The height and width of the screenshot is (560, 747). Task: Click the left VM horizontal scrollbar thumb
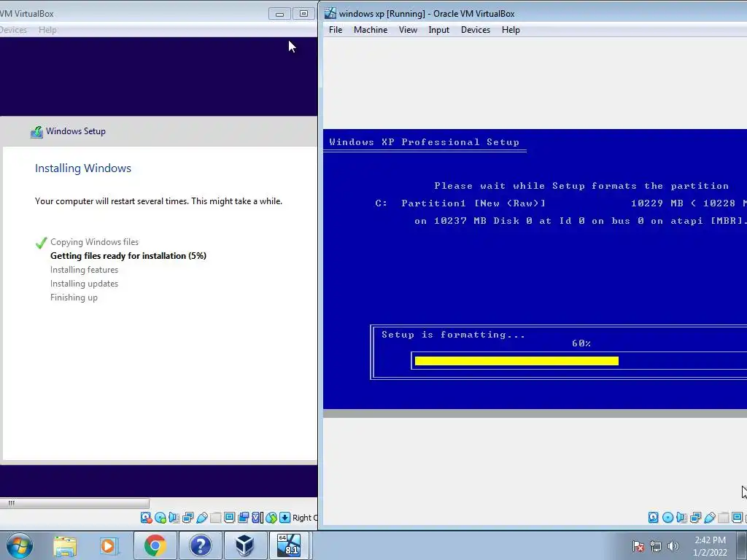pyautogui.click(x=75, y=503)
